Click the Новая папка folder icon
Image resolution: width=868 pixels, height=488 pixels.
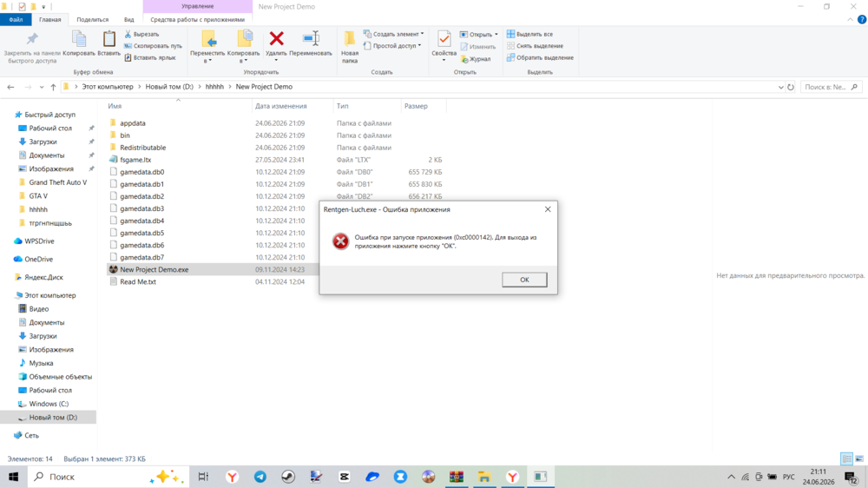349,39
